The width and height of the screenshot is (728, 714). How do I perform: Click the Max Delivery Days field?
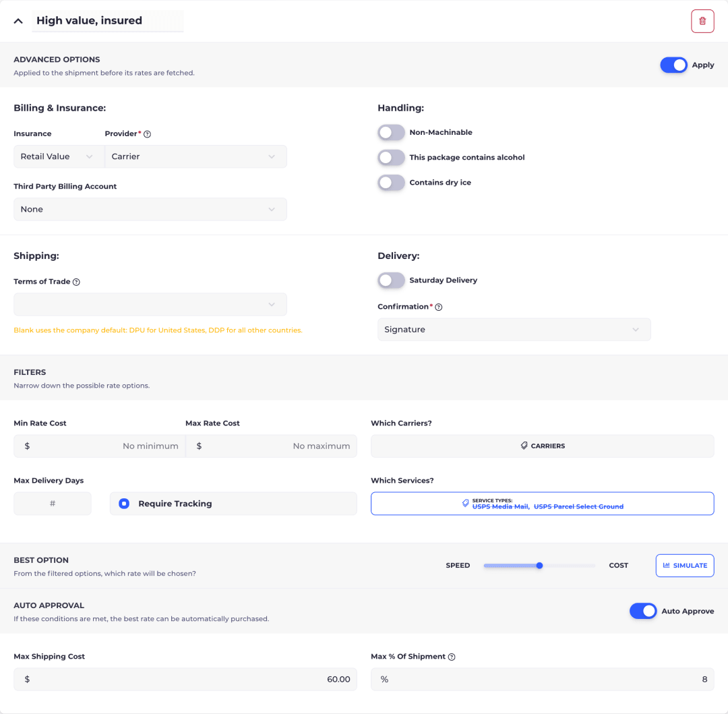coord(53,504)
